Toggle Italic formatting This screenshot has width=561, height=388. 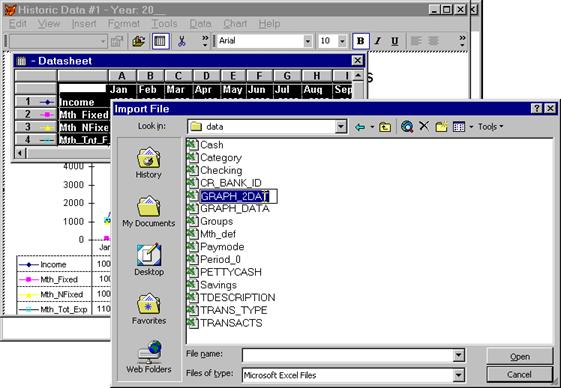pyautogui.click(x=378, y=41)
